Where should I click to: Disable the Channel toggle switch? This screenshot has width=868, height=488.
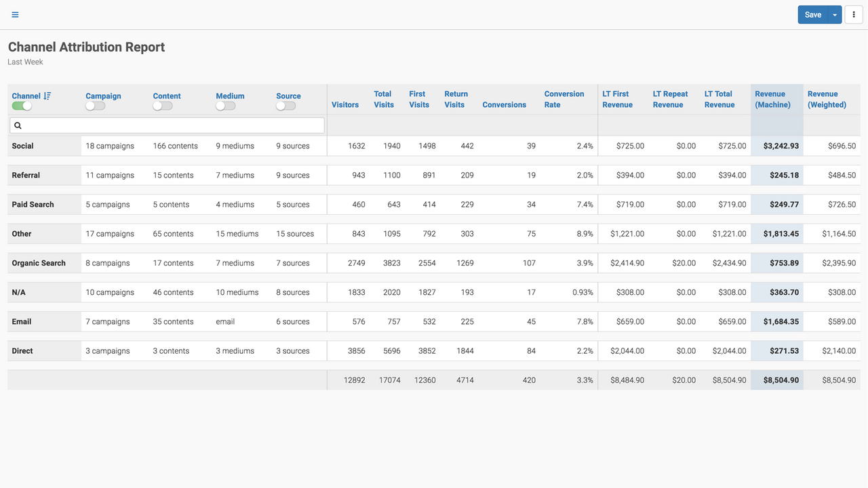point(22,106)
